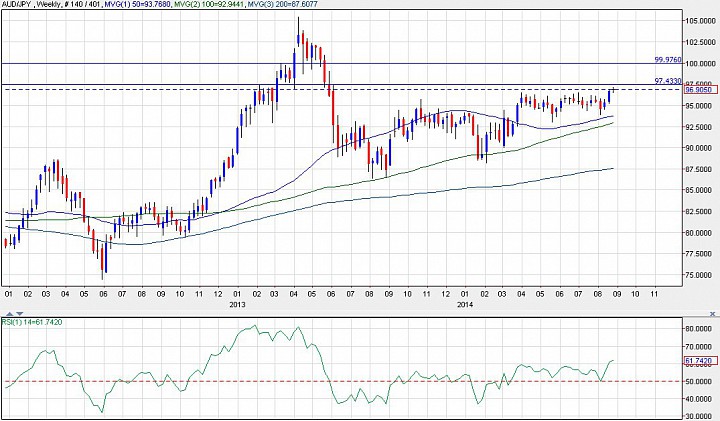Click the 82.5000 price axis label

[700, 212]
